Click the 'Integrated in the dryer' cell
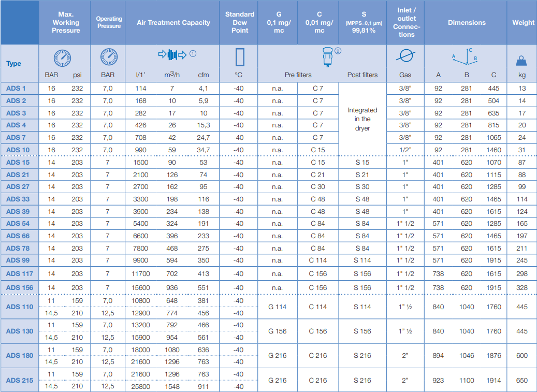 [x=362, y=119]
